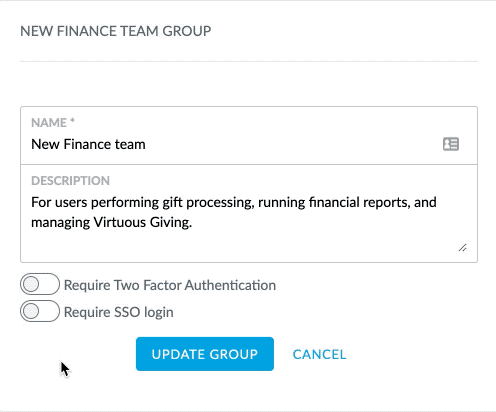Click the contact card autofill icon in Name field
The image size is (496, 412).
coord(451,144)
